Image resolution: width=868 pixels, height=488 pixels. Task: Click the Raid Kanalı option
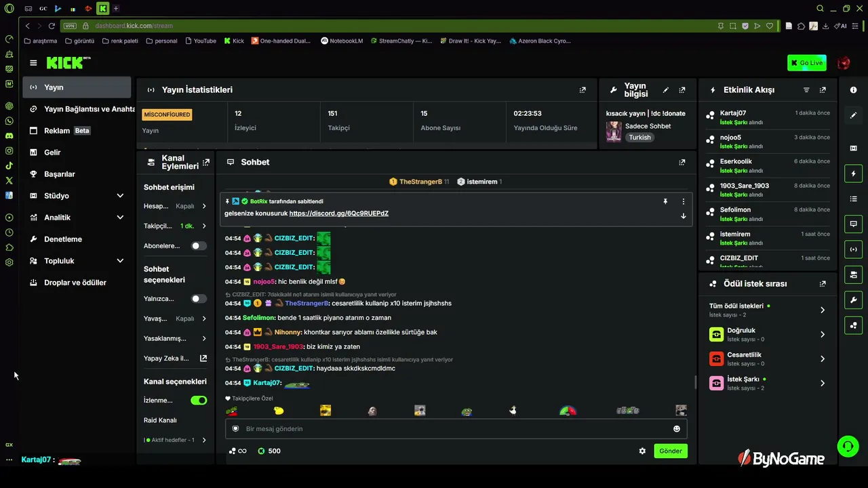pyautogui.click(x=160, y=420)
